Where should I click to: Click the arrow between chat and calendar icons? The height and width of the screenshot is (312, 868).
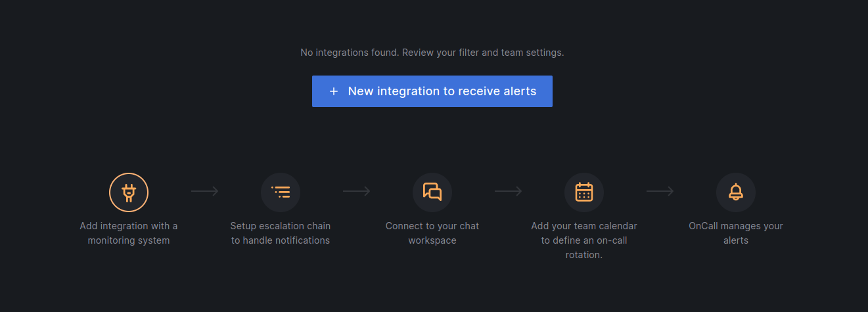pos(509,191)
